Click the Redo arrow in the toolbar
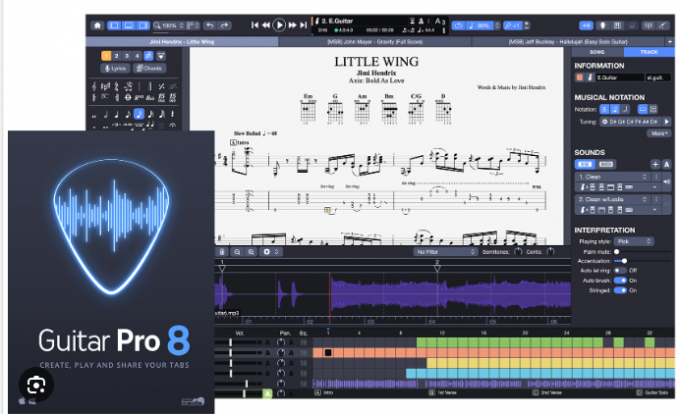Viewport: 680px width, 414px height. point(226,24)
